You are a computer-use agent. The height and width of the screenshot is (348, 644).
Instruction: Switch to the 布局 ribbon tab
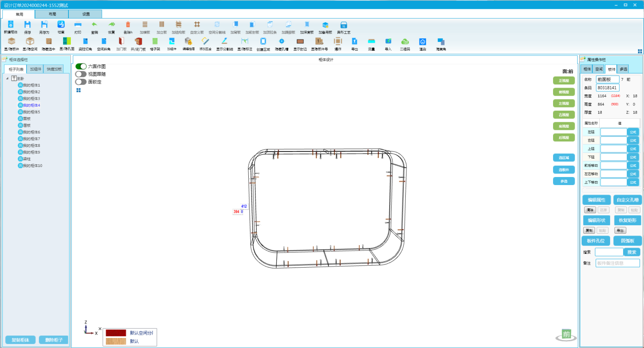pyautogui.click(x=52, y=14)
